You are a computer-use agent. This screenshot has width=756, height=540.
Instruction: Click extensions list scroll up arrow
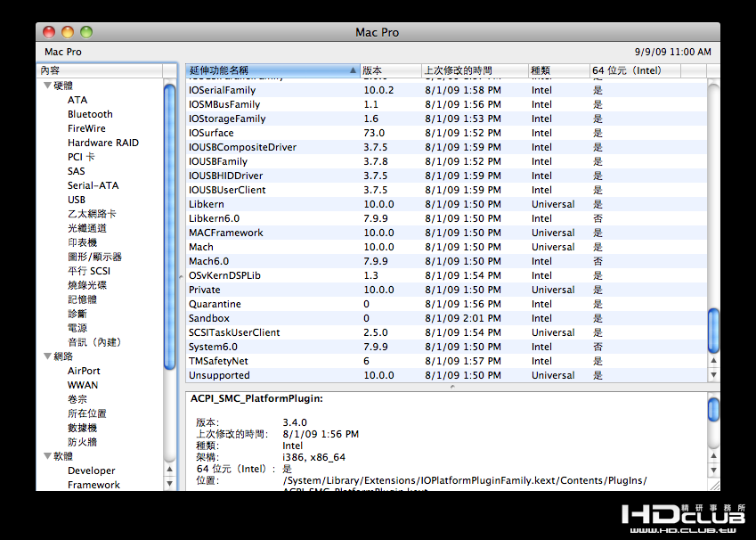[713, 361]
